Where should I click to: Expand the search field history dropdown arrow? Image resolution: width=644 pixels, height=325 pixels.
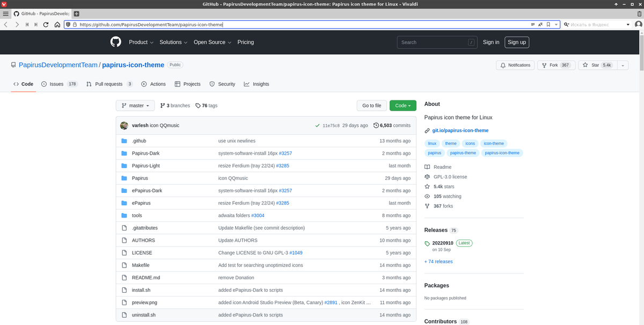pos(628,24)
